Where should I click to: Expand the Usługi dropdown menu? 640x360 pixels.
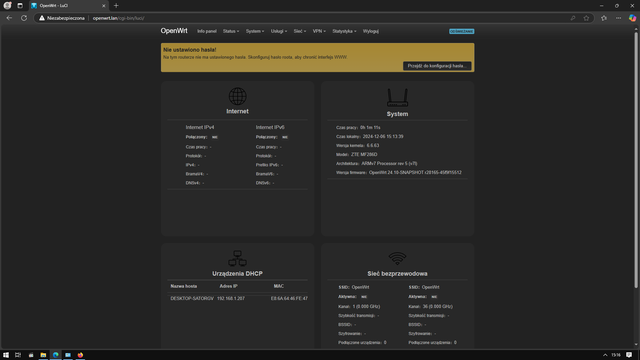[279, 31]
